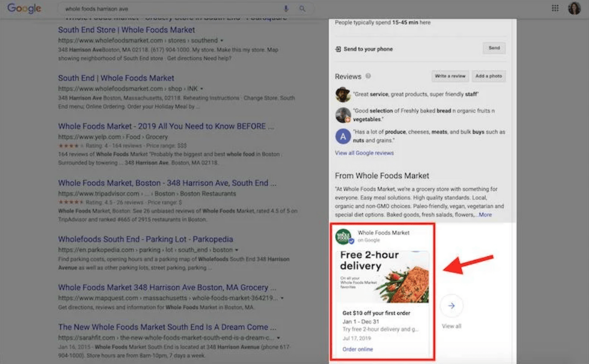Open TripAdvisor 348 Harrison Ave result

point(167,183)
